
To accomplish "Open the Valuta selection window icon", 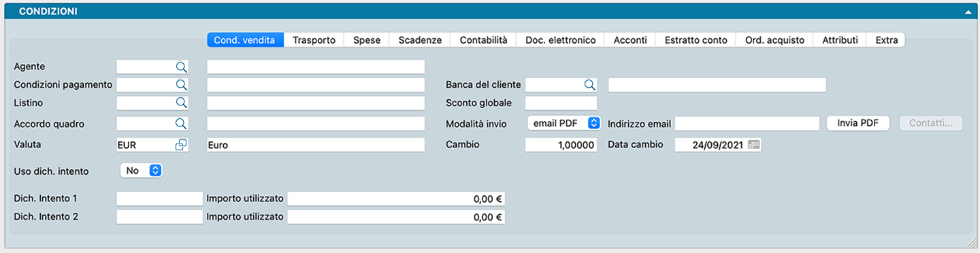I will 181,145.
